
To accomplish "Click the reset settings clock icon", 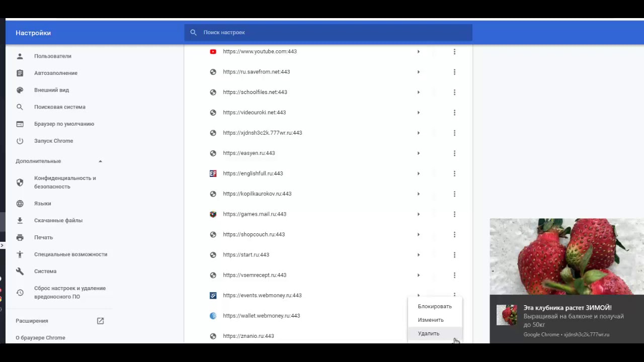I will pos(20,293).
